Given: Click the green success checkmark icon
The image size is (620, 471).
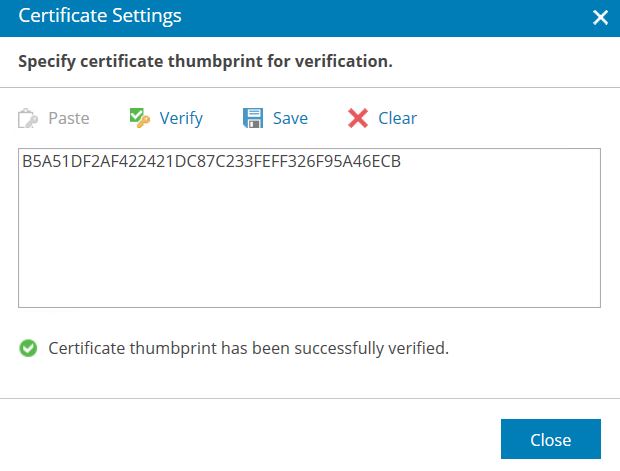Looking at the screenshot, I should (x=28, y=348).
